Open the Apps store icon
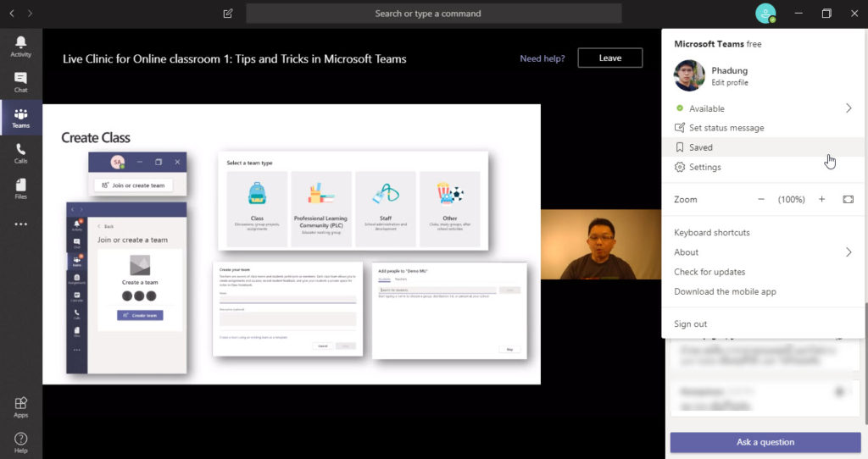 click(x=20, y=407)
